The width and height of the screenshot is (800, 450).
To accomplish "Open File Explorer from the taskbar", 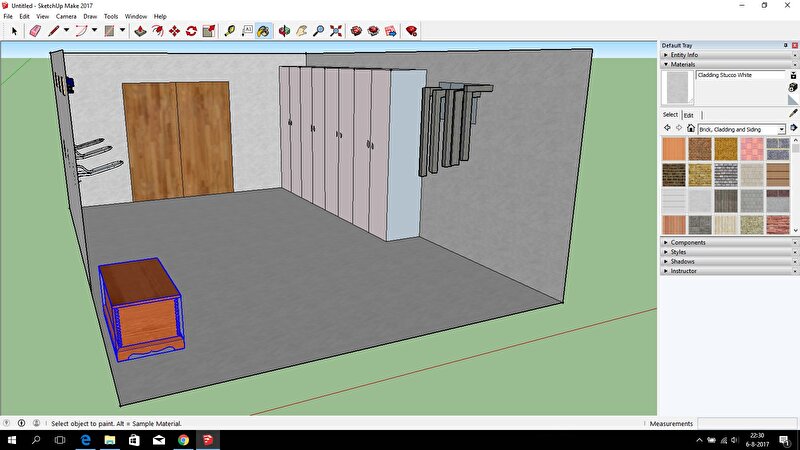I will coord(110,440).
